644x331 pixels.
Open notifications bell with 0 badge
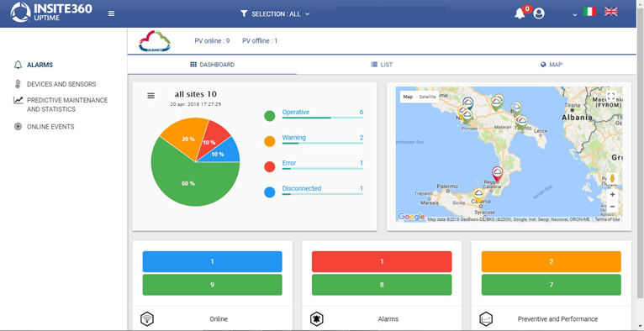pos(520,13)
